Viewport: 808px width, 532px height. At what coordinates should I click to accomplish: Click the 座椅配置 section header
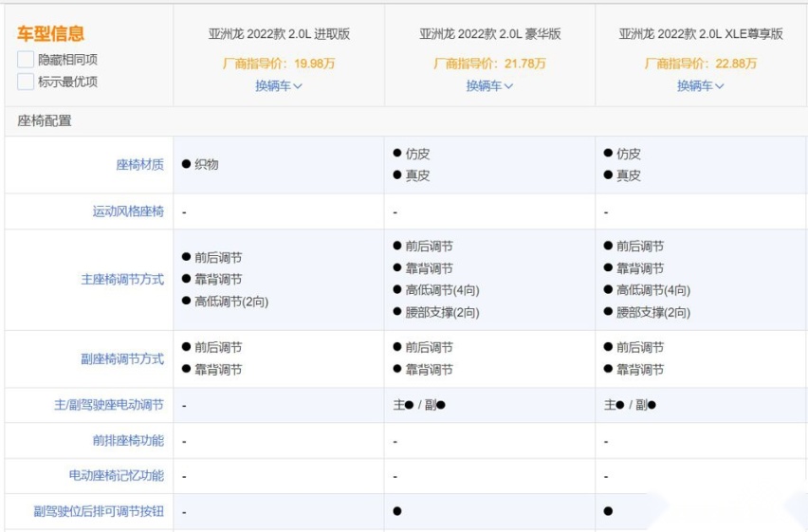click(45, 121)
